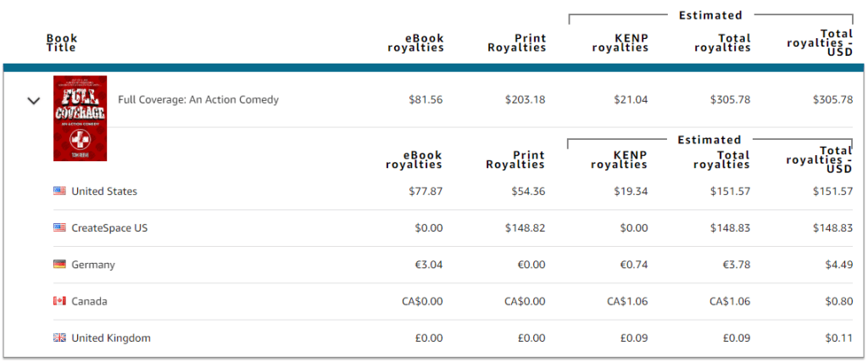Click the $203.18 Print Royalties value
Viewport: 868px width, 363px height.
(x=525, y=100)
